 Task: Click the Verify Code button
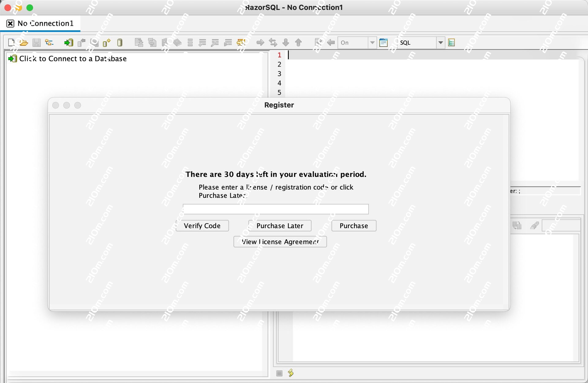202,226
